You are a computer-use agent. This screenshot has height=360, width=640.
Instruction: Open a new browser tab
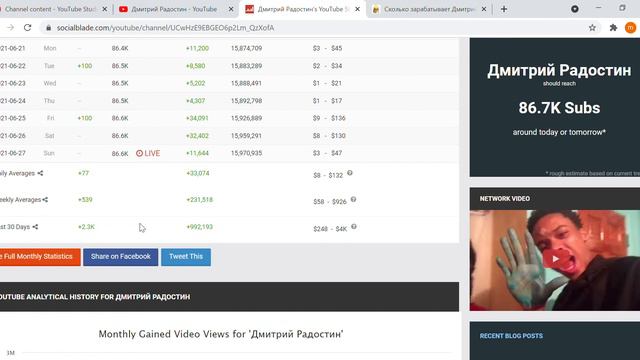click(x=504, y=9)
